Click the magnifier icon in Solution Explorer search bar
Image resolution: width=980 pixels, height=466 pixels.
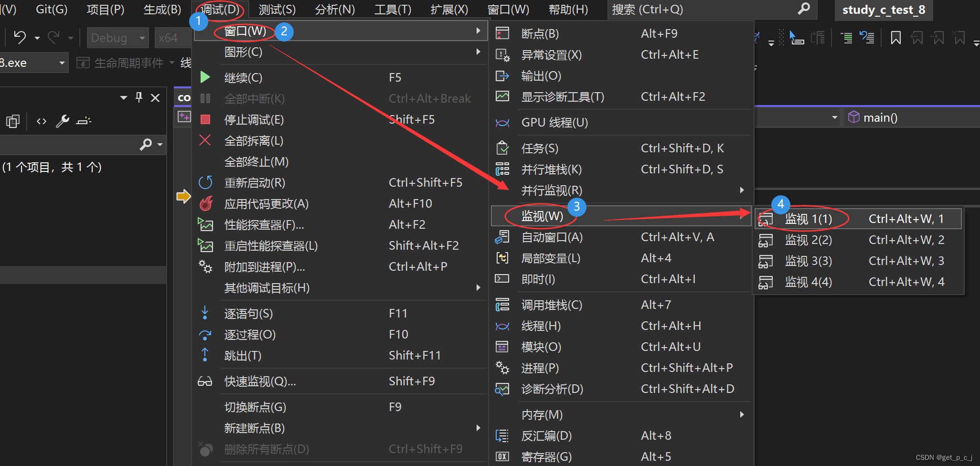pos(146,145)
